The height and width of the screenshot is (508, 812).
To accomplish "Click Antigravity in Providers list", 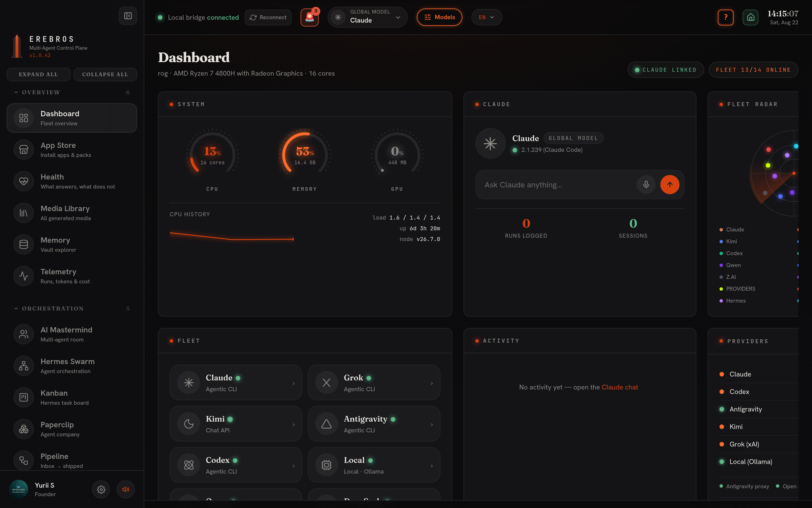I will coord(745,409).
